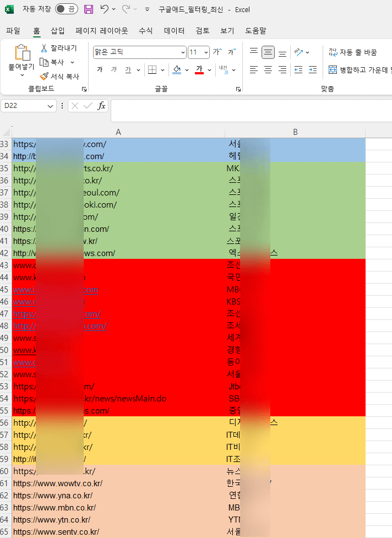392x538 pixels.
Task: Open fill color dropdown arrow
Action: click(187, 70)
